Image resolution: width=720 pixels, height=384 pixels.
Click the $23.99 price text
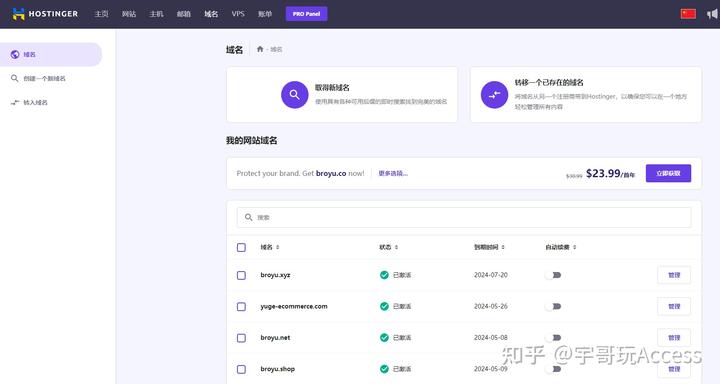pyautogui.click(x=603, y=173)
